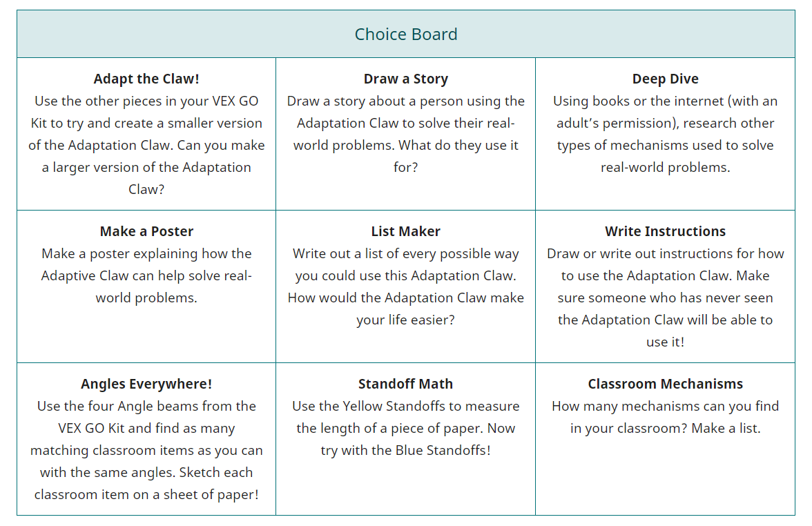
Task: Click the Write Instructions description paragraph
Action: coord(665,298)
